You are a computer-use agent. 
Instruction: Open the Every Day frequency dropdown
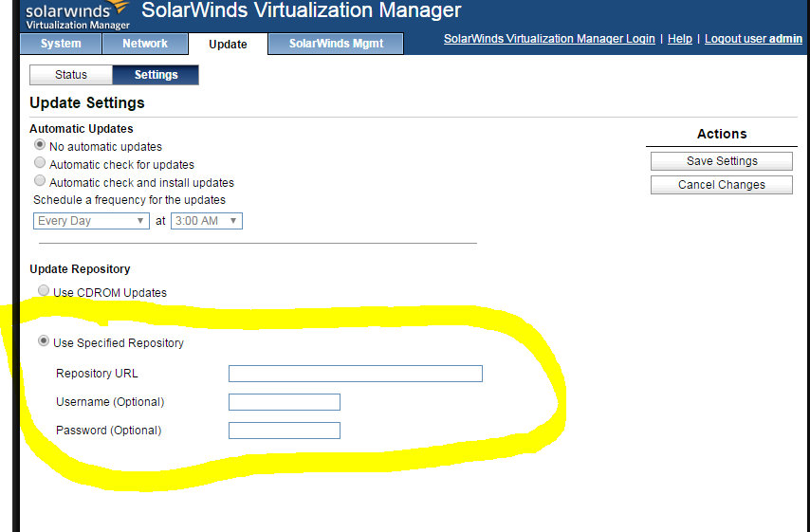point(91,221)
